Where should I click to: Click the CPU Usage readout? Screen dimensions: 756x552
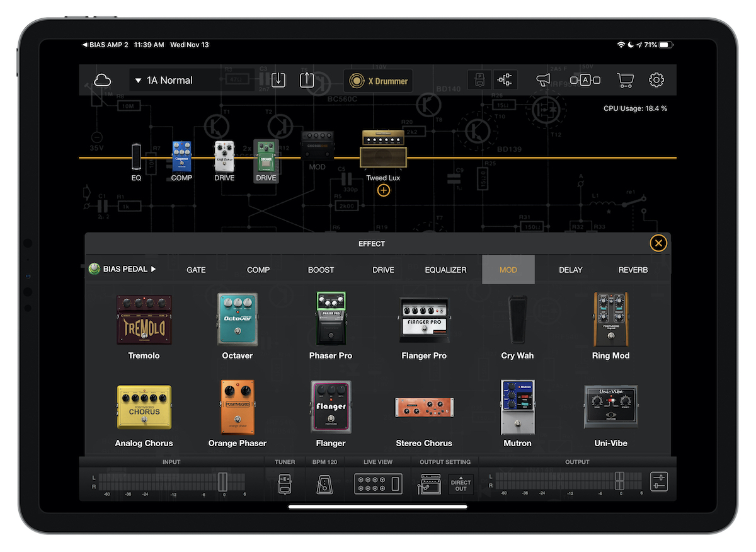tap(635, 108)
